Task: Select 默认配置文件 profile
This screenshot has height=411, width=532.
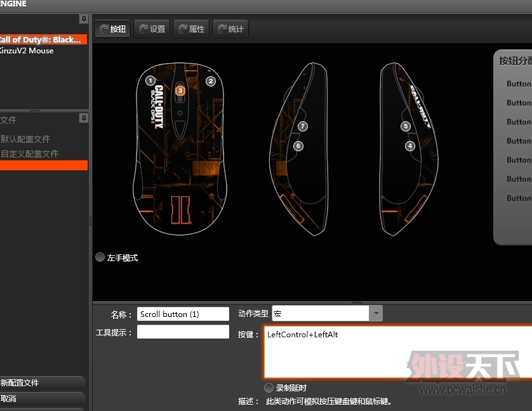Action: coord(25,139)
